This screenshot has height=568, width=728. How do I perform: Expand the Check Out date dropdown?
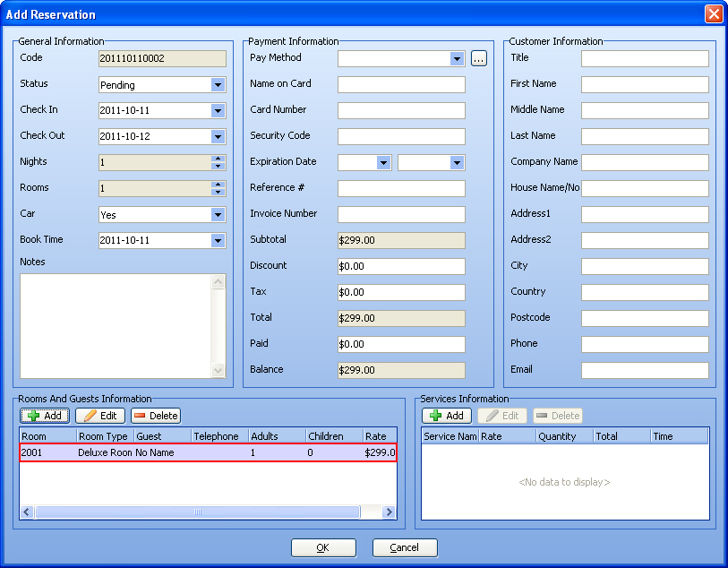(218, 137)
